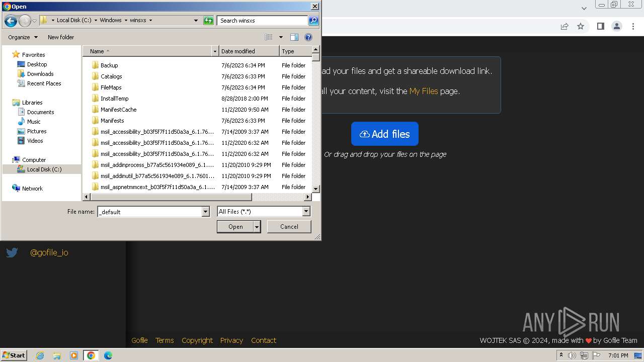Image resolution: width=644 pixels, height=362 pixels.
Task: Bookmark page with the star icon
Action: [x=581, y=26]
